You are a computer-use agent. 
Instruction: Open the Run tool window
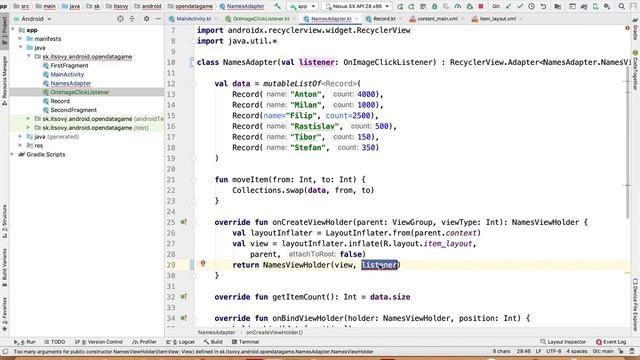(x=25, y=342)
